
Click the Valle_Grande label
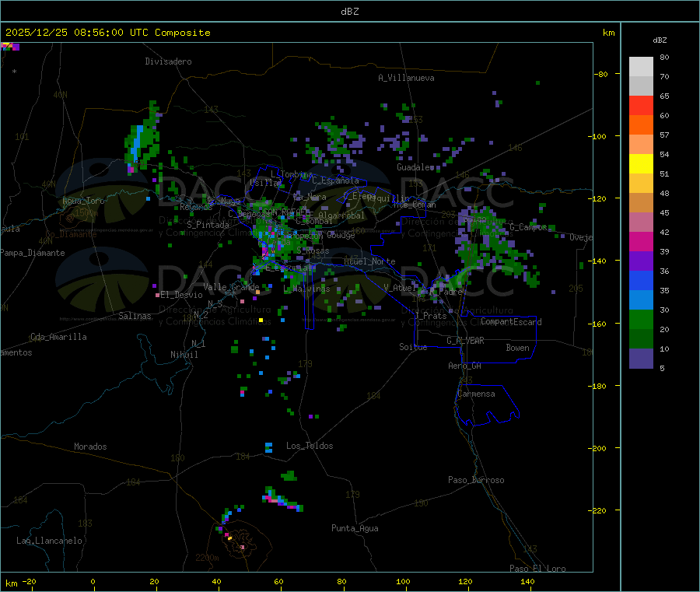point(231,286)
